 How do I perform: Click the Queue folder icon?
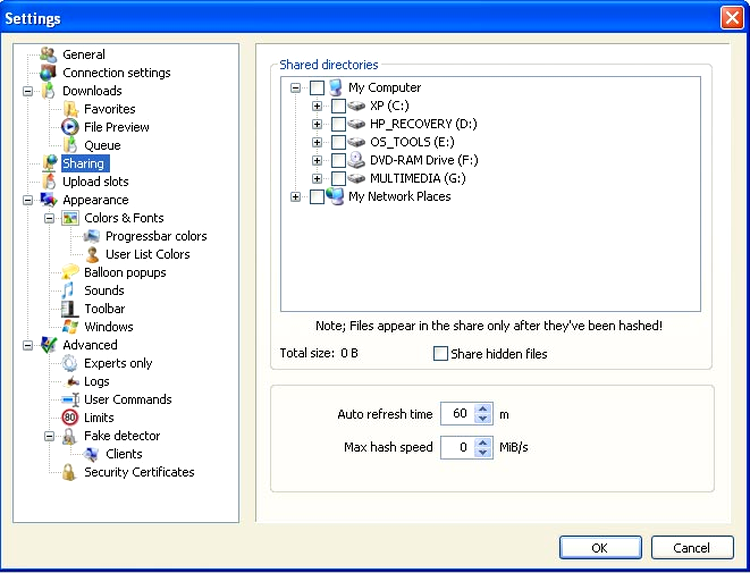[70, 145]
